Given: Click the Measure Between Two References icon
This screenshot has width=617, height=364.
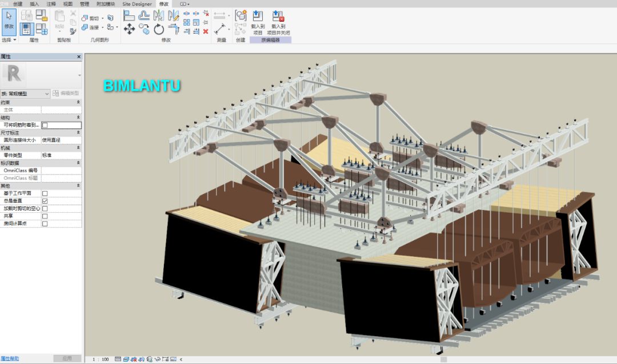Looking at the screenshot, I should pyautogui.click(x=219, y=29).
